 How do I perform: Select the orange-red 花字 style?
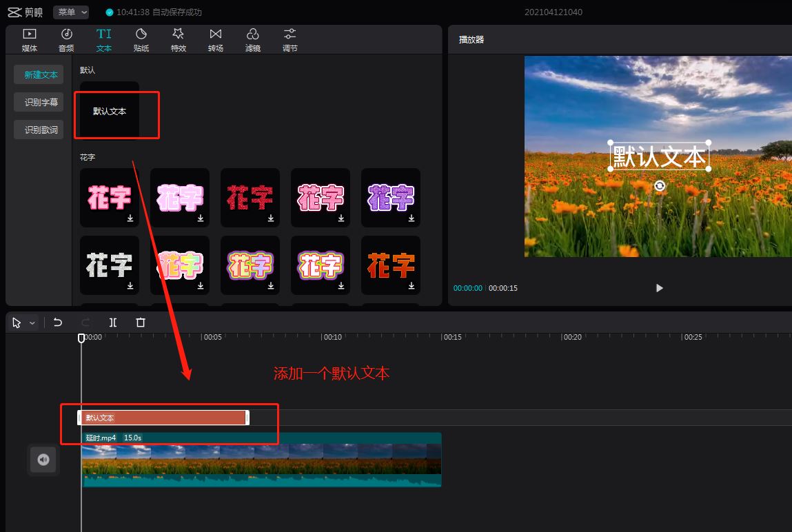pyautogui.click(x=391, y=265)
